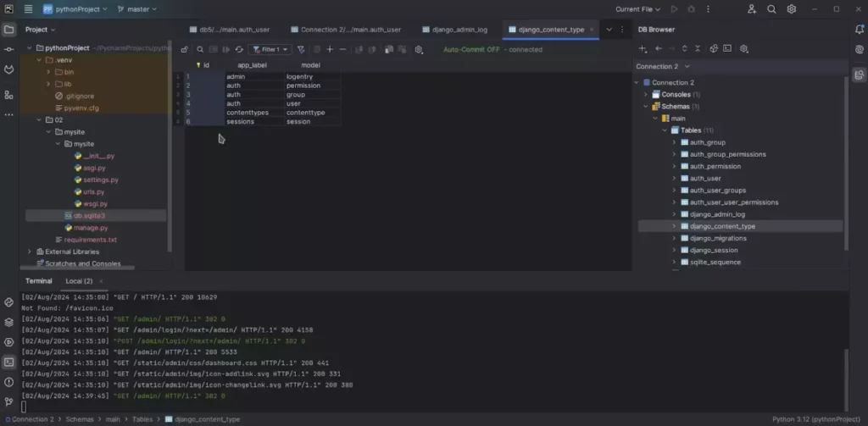The image size is (868, 426).
Task: Open the Notifications bell panel
Action: [860, 30]
